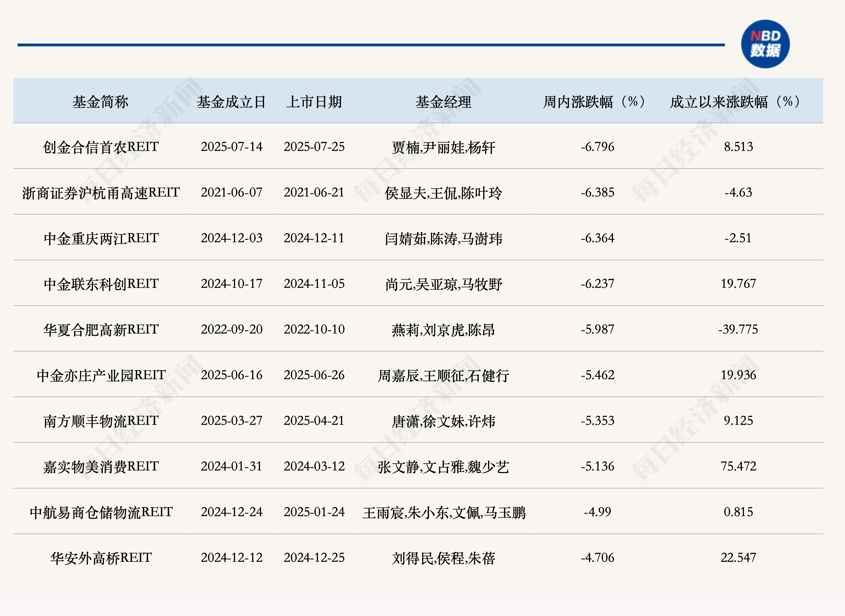Select establishment date 2021-06-07
845x616 pixels.
[231, 192]
